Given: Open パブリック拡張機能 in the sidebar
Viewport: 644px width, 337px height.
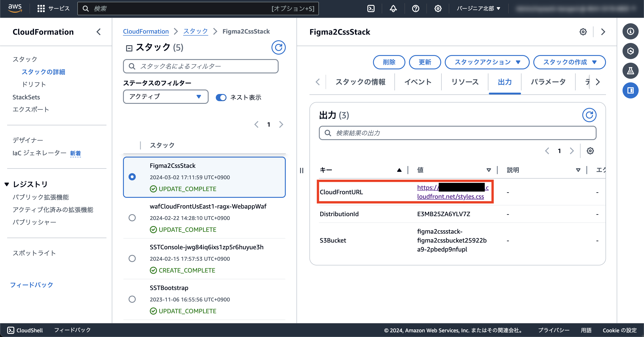Looking at the screenshot, I should 40,197.
